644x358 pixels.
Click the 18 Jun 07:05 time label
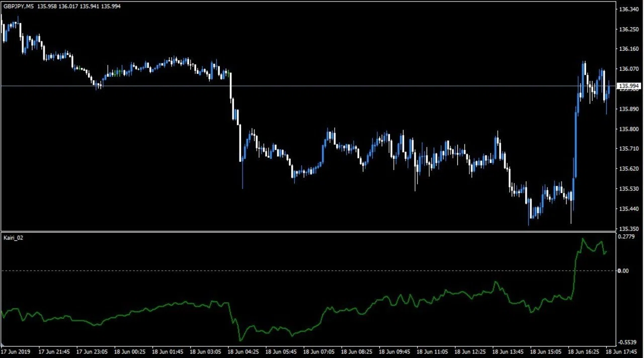(x=318, y=351)
